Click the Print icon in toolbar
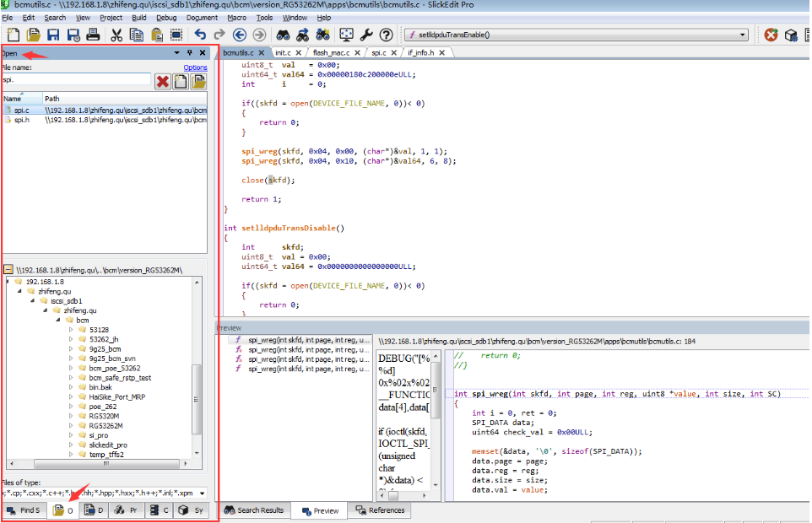 pos(94,35)
